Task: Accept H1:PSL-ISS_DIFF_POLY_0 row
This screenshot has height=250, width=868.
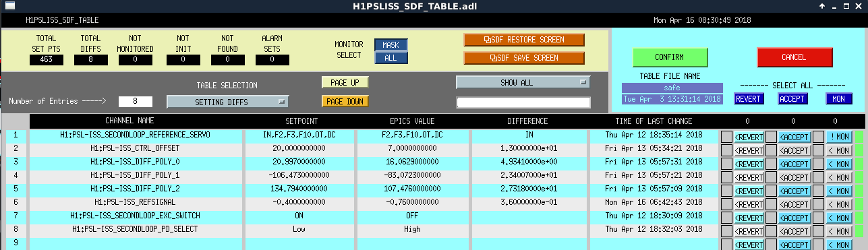Action: point(795,163)
